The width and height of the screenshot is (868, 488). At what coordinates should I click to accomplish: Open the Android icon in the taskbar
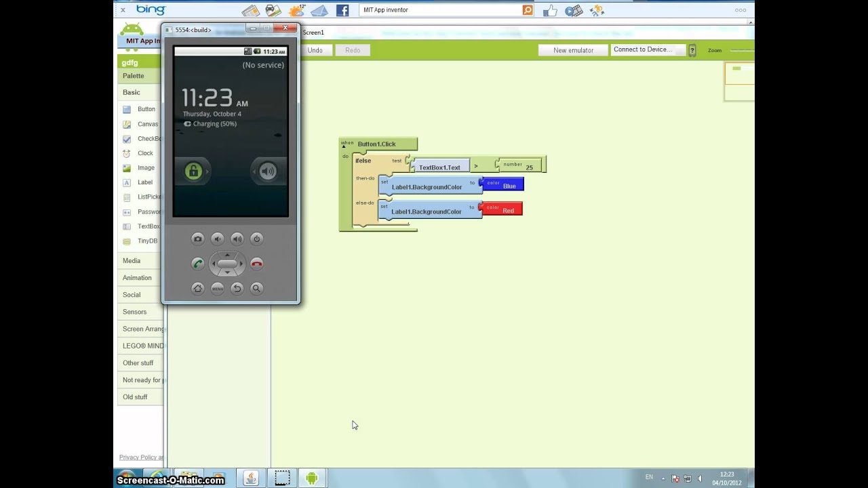click(311, 479)
